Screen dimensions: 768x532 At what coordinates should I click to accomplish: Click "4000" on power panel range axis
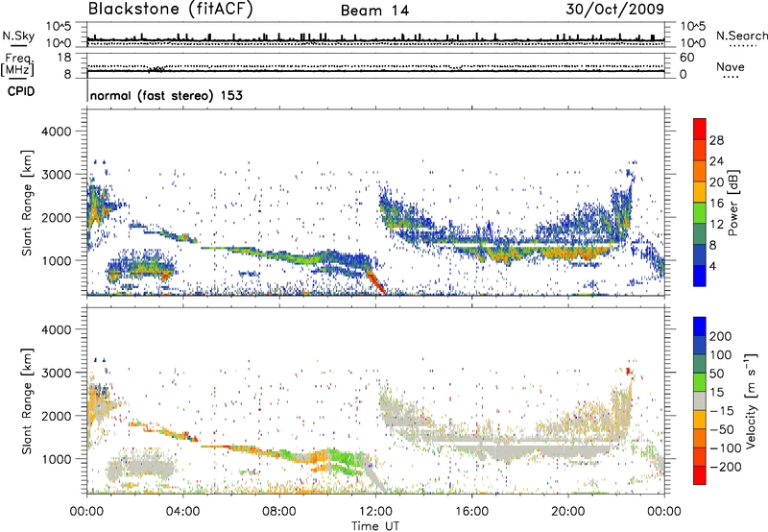[57, 132]
